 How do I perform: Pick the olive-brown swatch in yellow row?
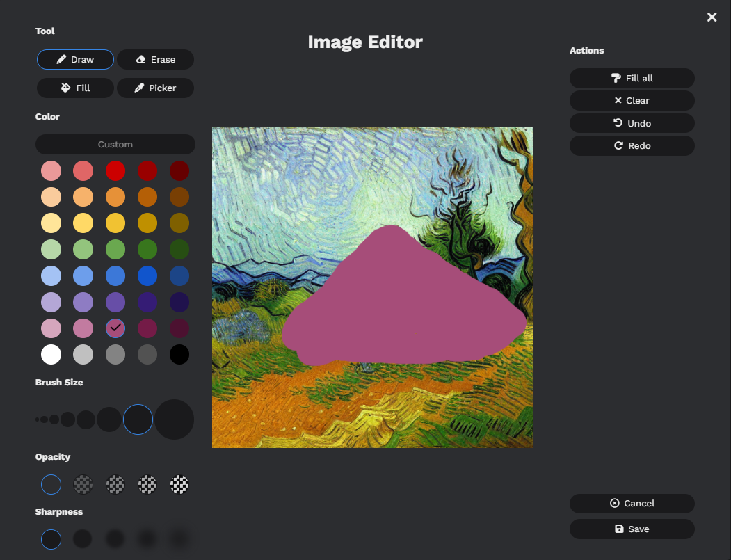179,223
